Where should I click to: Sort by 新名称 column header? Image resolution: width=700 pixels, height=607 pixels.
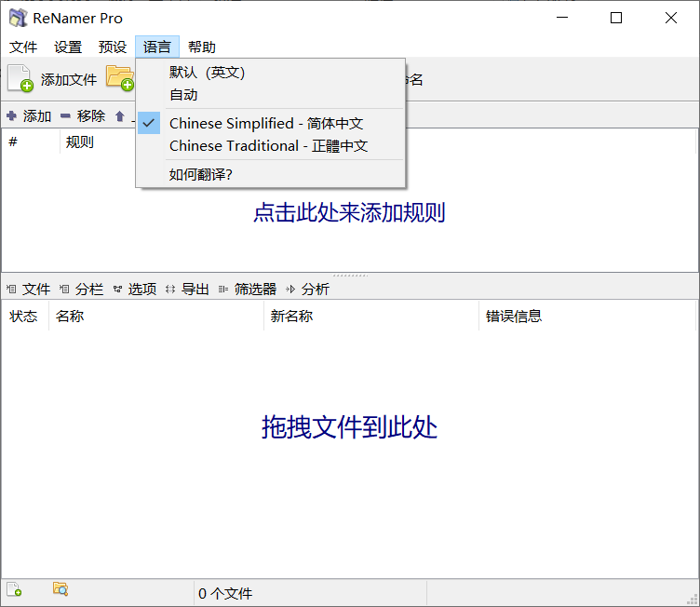pyautogui.click(x=371, y=317)
